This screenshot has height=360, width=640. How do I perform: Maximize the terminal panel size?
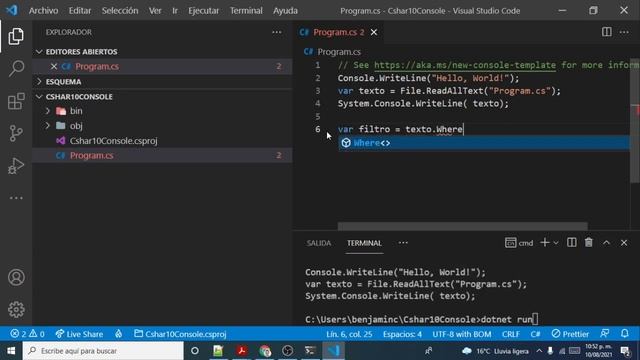tap(607, 243)
